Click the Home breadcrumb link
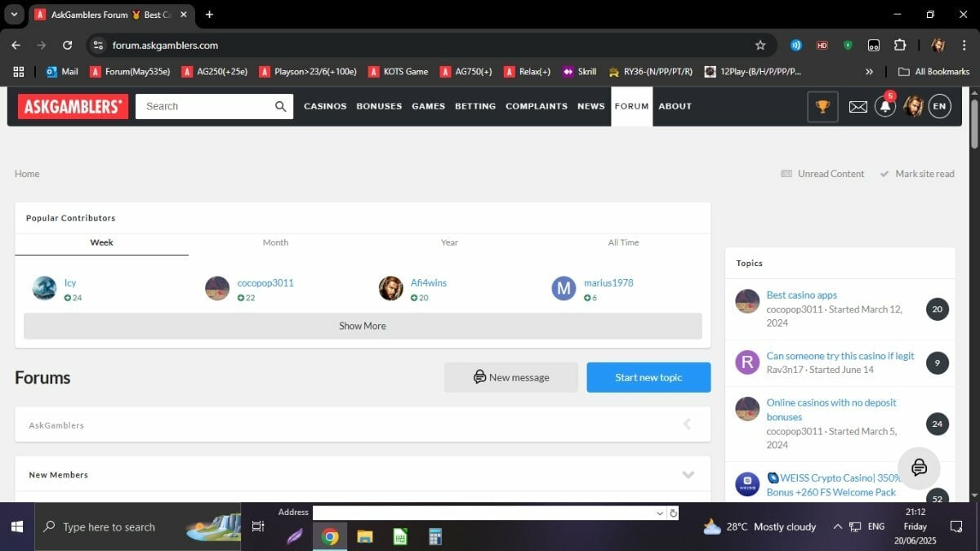Image resolution: width=980 pixels, height=551 pixels. point(27,174)
